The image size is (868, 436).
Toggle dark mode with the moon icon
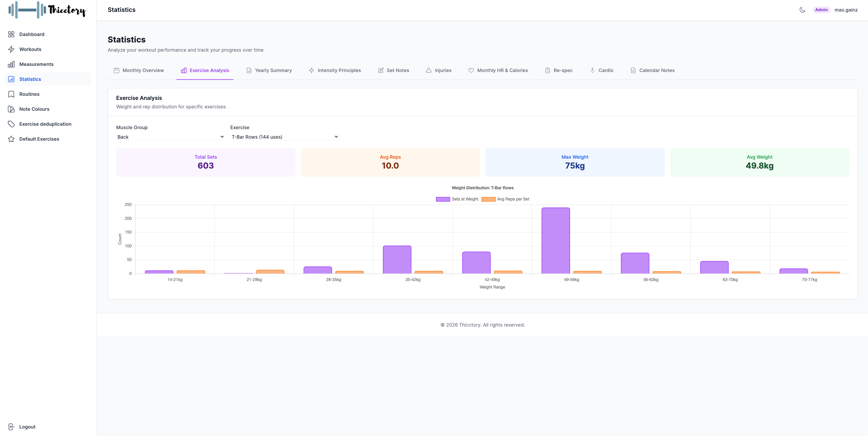(802, 10)
